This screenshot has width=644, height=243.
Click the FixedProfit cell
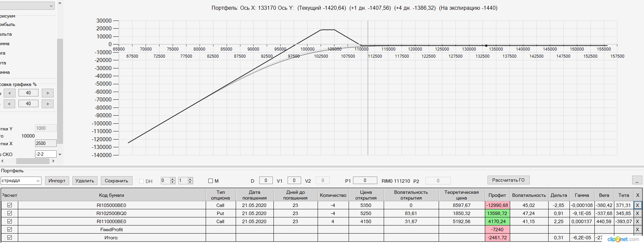pos(112,230)
